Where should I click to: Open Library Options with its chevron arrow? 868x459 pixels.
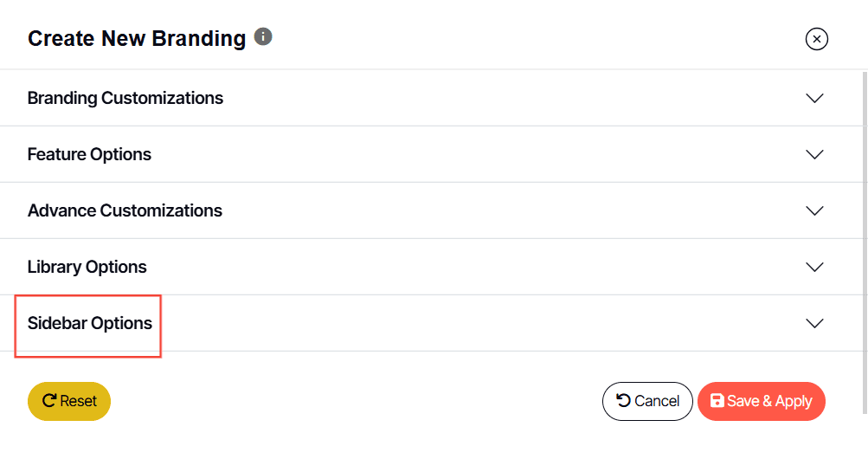814,267
